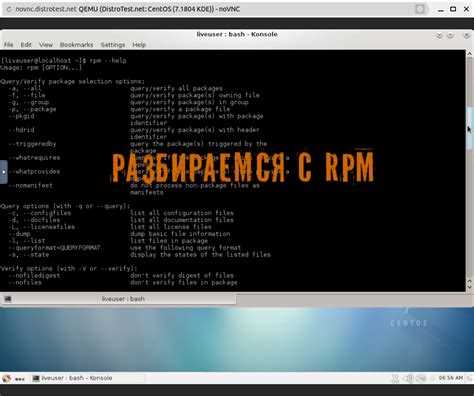
Task: Expand the noVNC control bar handle
Action: (x=3, y=172)
